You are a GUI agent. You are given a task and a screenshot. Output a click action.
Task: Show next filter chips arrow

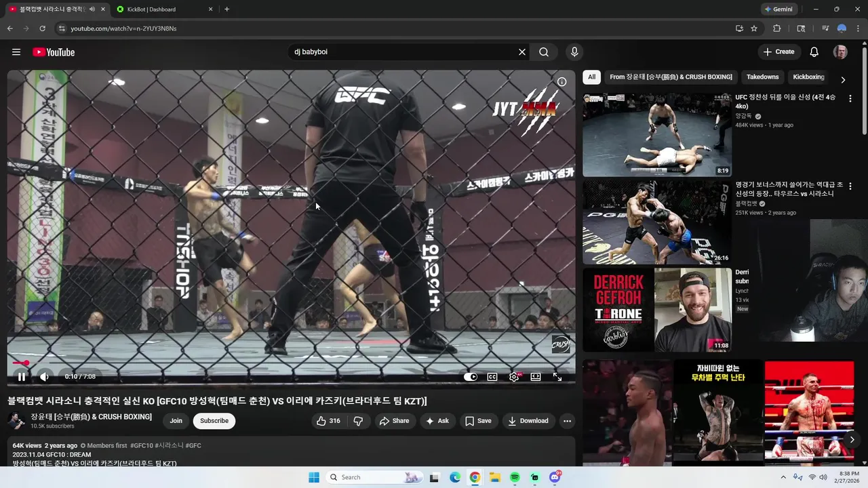tap(843, 79)
